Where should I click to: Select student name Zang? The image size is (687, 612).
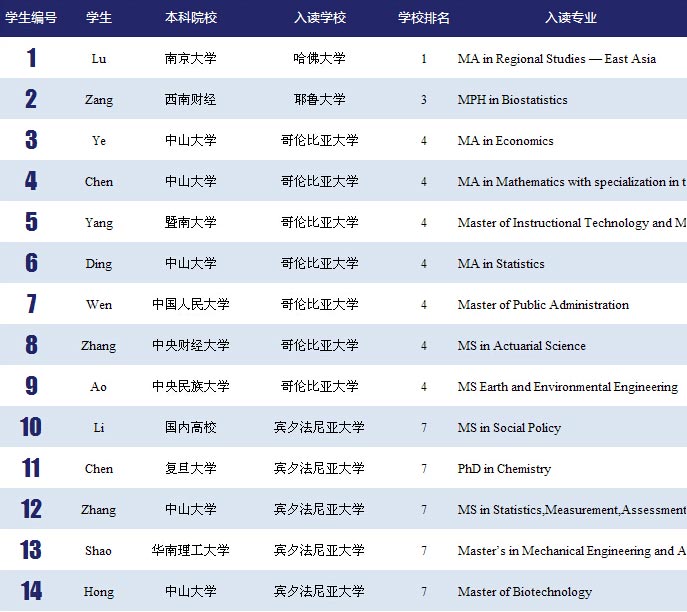(x=99, y=100)
